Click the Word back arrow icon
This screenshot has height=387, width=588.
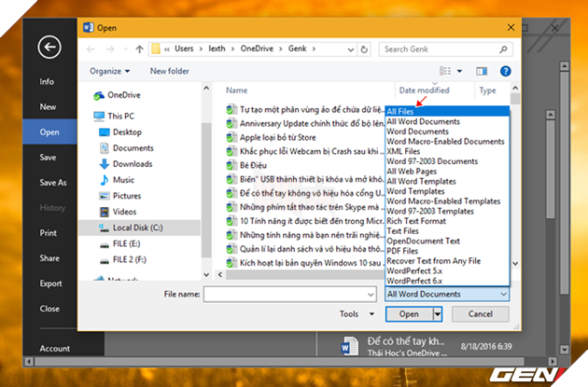pos(49,47)
